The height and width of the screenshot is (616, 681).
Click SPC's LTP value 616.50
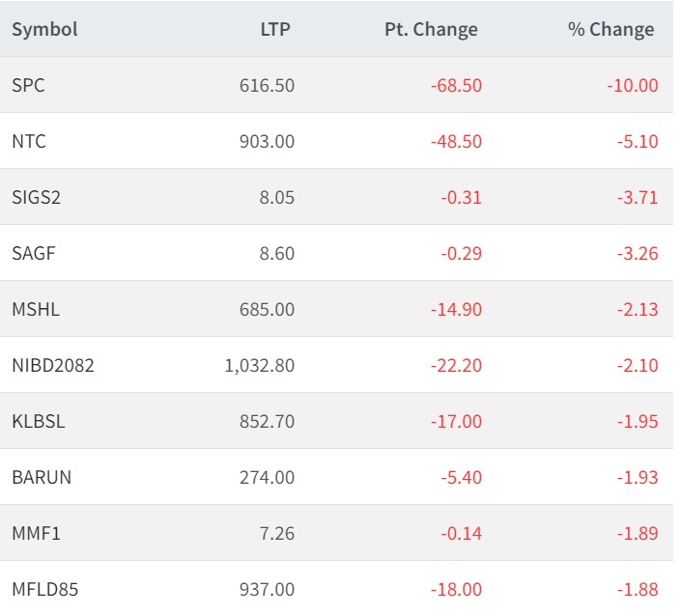click(x=267, y=85)
